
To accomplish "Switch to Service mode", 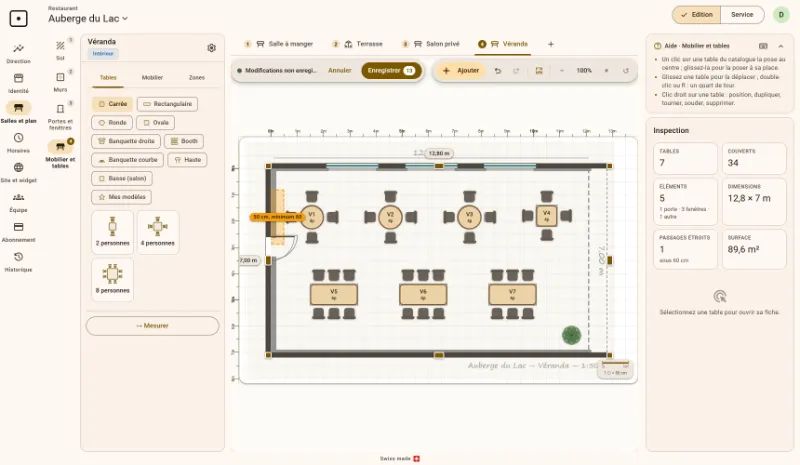I will (742, 15).
